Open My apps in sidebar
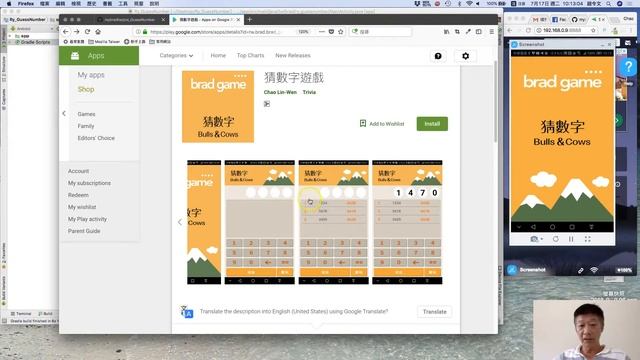Image resolution: width=640 pixels, height=360 pixels. [91, 75]
